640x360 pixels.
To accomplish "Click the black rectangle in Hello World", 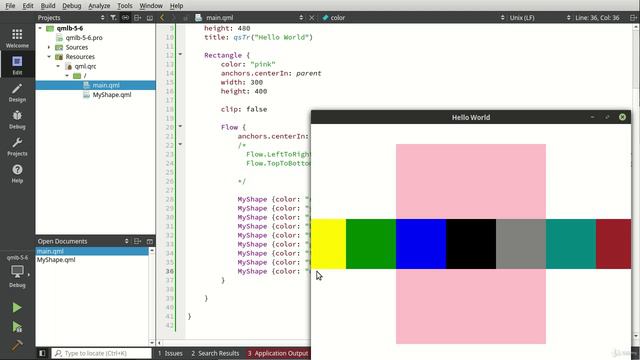I will pos(471,244).
